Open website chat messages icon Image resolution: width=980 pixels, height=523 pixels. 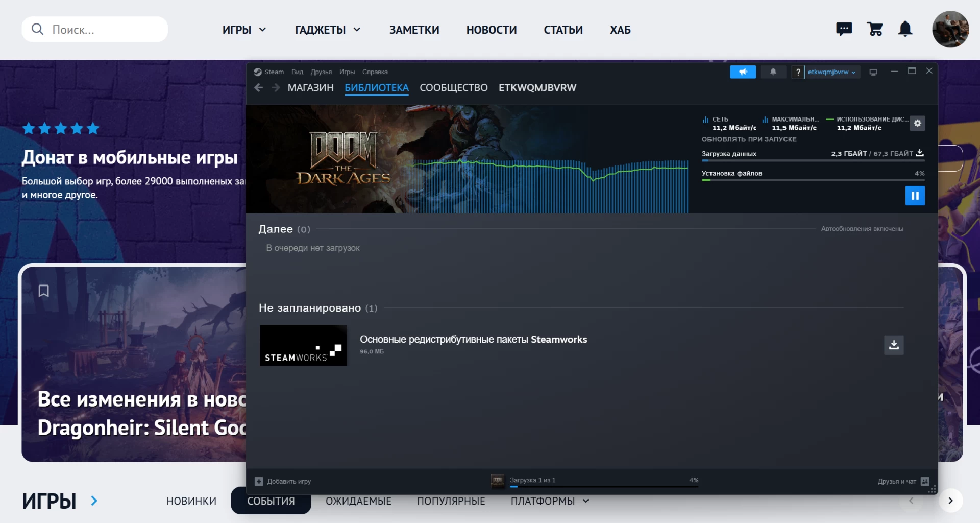click(x=844, y=29)
